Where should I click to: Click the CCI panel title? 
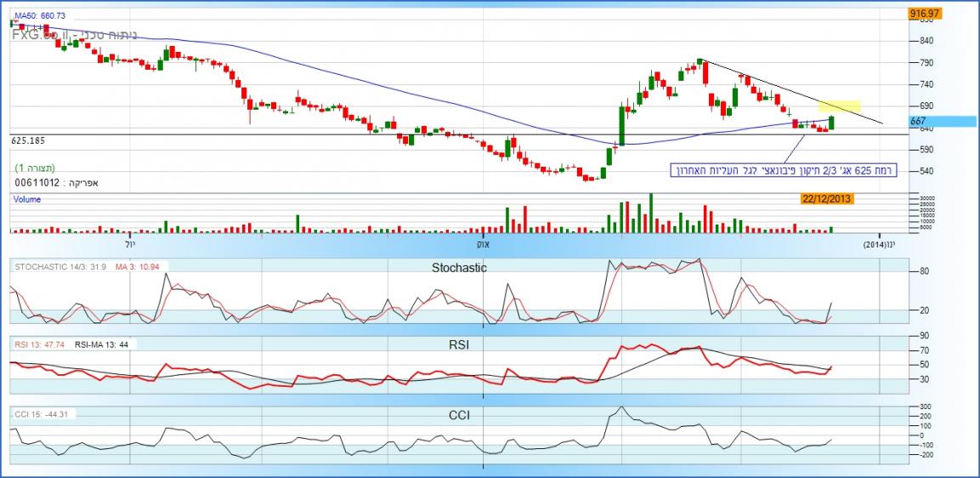coord(459,415)
